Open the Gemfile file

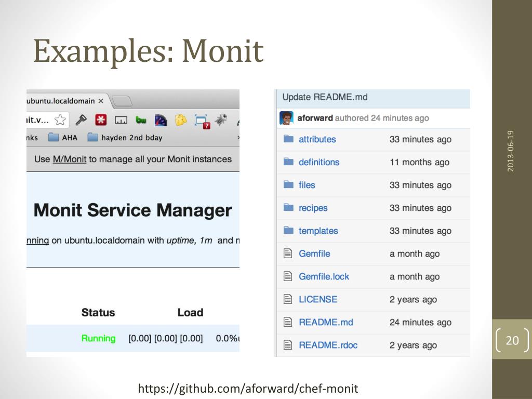click(314, 254)
